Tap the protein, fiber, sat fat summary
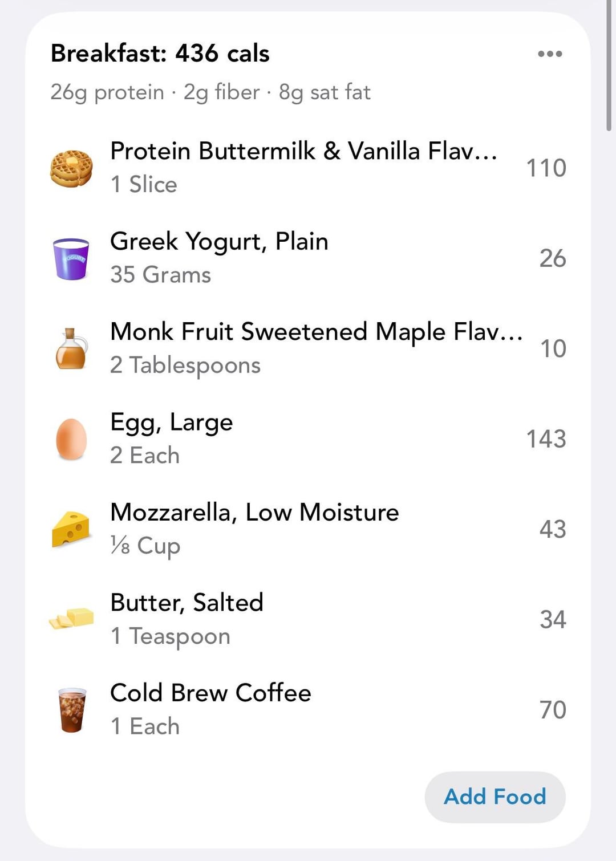Screen dimensions: 616x861 (x=210, y=92)
